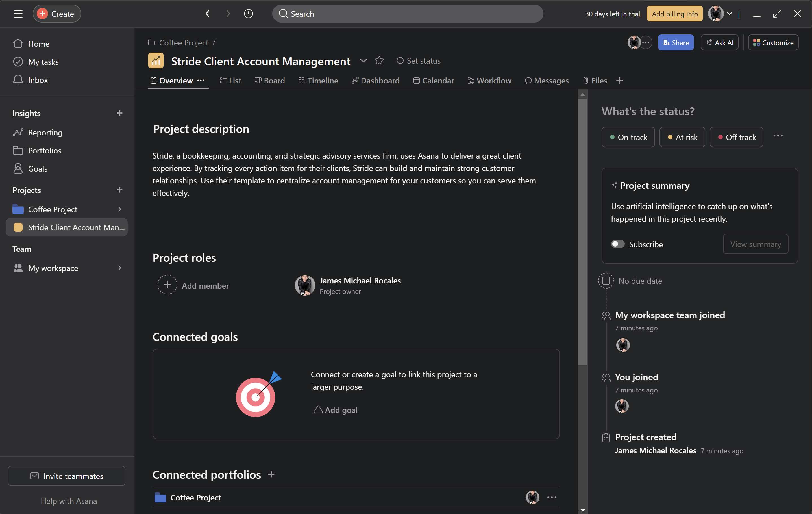Toggle the Subscribe switch in Project summary

[x=618, y=244]
